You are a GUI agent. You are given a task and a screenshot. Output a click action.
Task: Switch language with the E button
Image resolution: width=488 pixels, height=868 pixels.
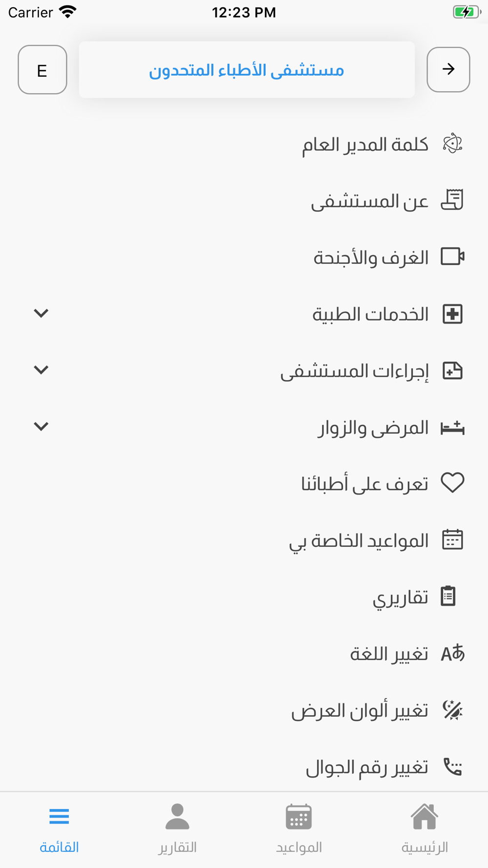click(x=42, y=70)
